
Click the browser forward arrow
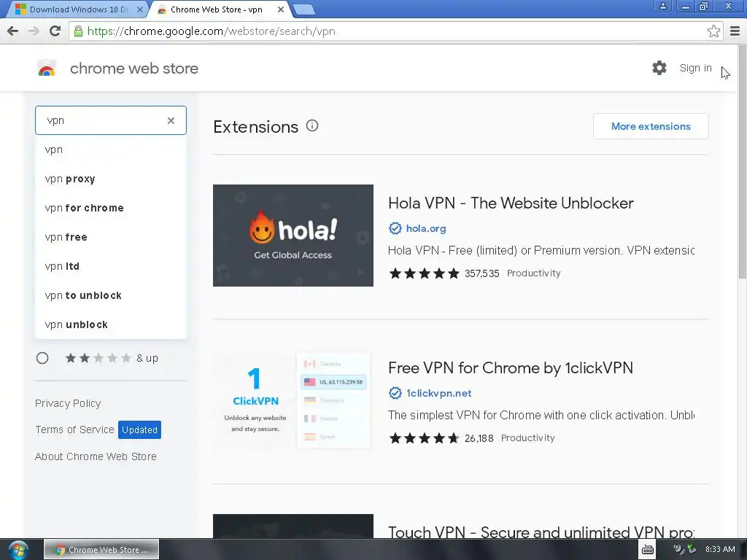[34, 31]
